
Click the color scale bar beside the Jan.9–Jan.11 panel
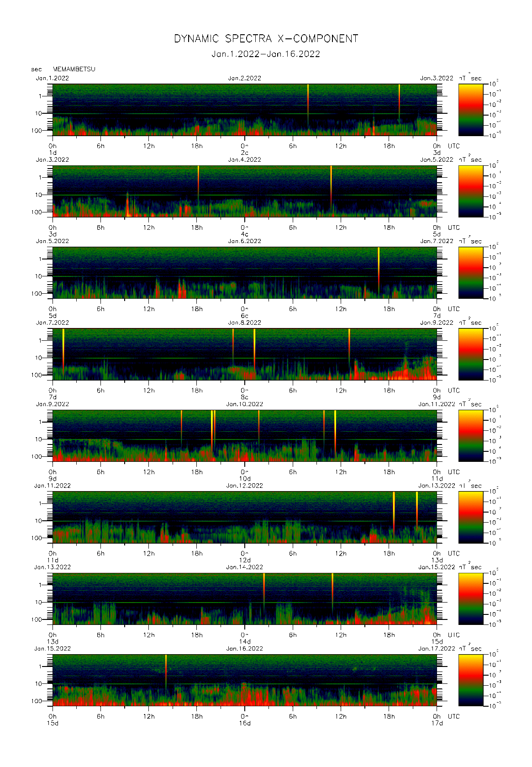pyautogui.click(x=471, y=435)
